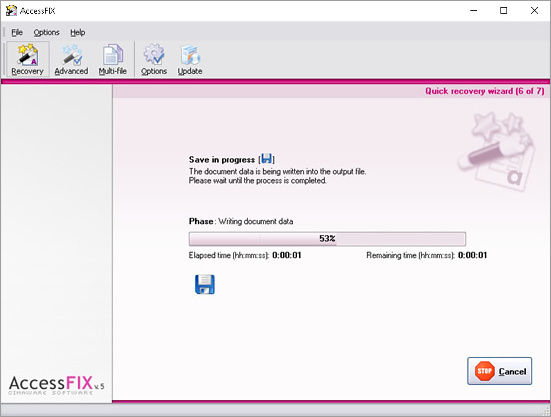Cancel the save in progress
This screenshot has width=551, height=417.
(x=499, y=371)
